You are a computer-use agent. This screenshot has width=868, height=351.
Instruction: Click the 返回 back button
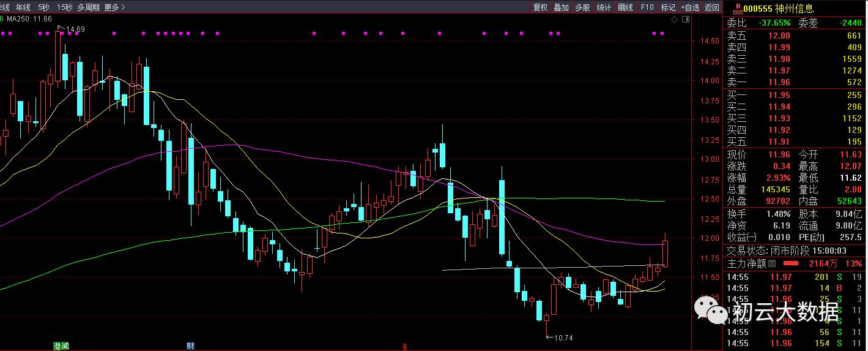coord(712,7)
